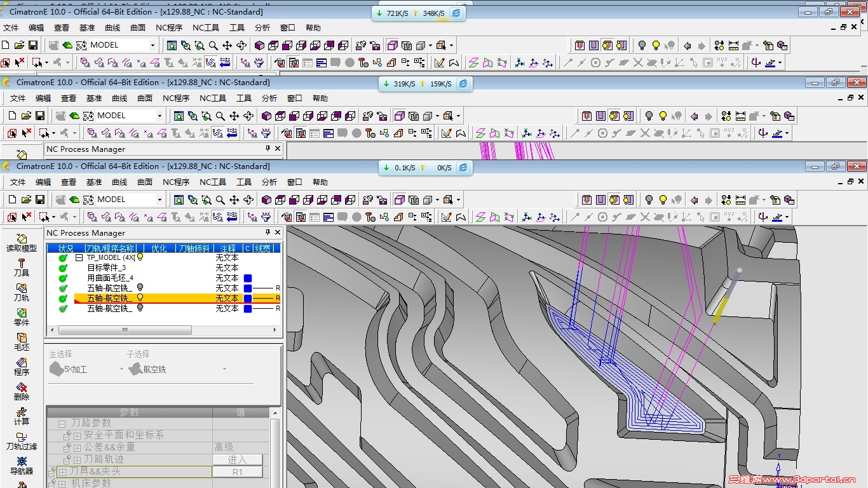
Task: Open 分析 menu in the front window
Action: pos(269,182)
